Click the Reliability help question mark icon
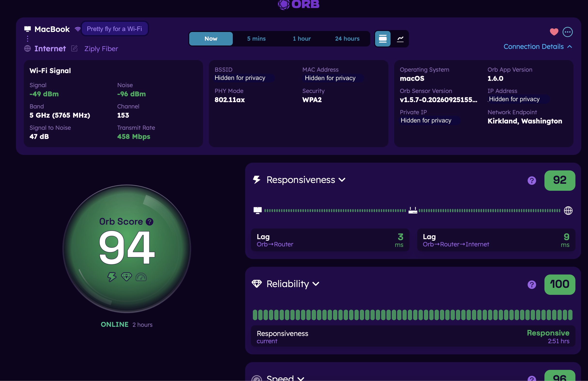The image size is (588, 381). [x=532, y=285]
